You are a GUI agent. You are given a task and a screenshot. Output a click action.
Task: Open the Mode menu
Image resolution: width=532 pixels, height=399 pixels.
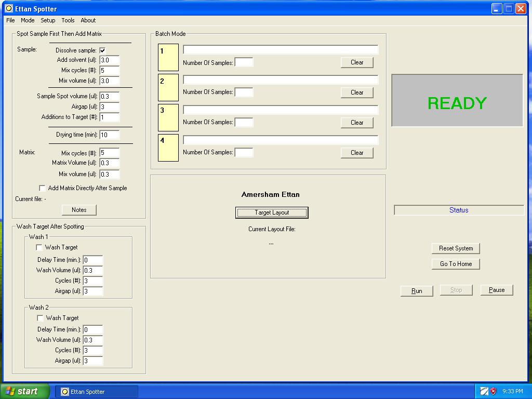[28, 20]
